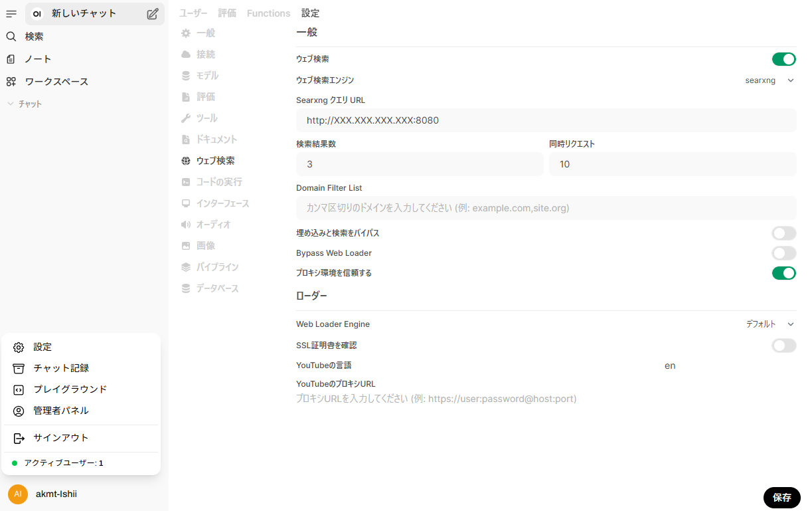Click the monitor icon next to インターフェース

click(186, 203)
